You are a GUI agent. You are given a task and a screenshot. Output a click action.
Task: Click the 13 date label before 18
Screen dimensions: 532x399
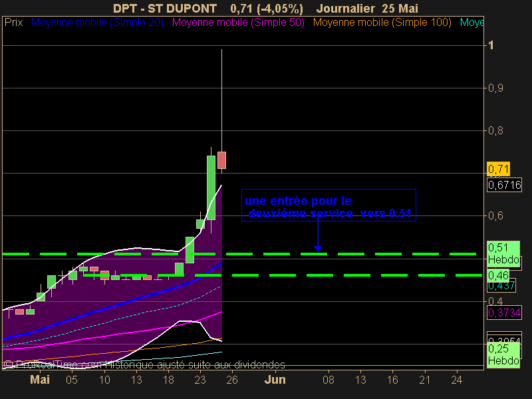pos(136,380)
